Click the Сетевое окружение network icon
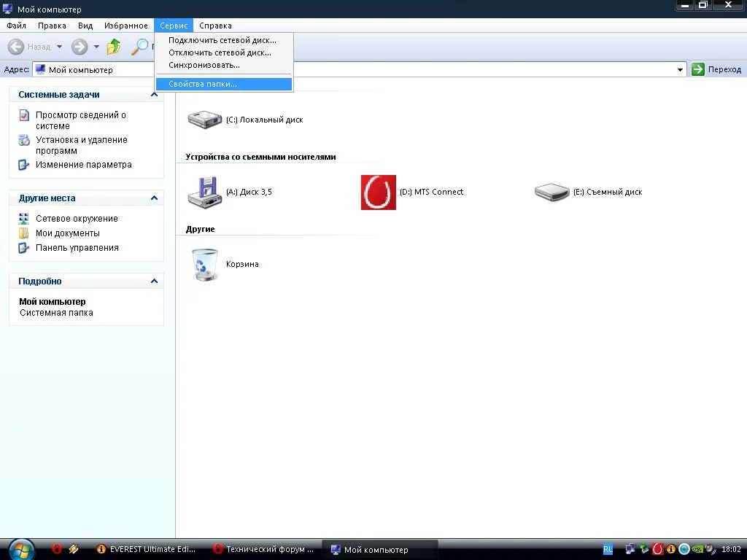 coord(24,219)
